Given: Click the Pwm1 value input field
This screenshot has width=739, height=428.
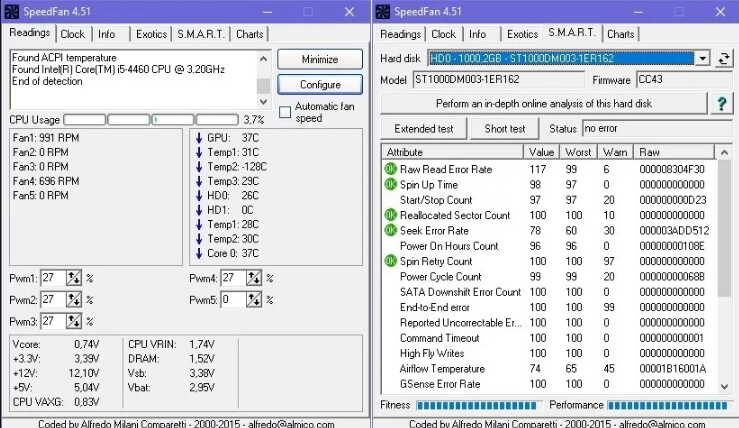Looking at the screenshot, I should pyautogui.click(x=53, y=278).
